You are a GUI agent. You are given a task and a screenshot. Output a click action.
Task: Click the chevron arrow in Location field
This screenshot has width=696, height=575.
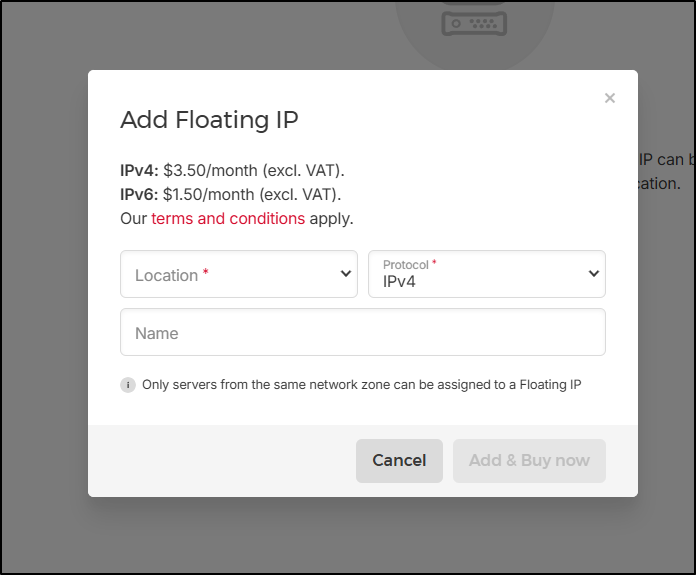[x=346, y=274]
